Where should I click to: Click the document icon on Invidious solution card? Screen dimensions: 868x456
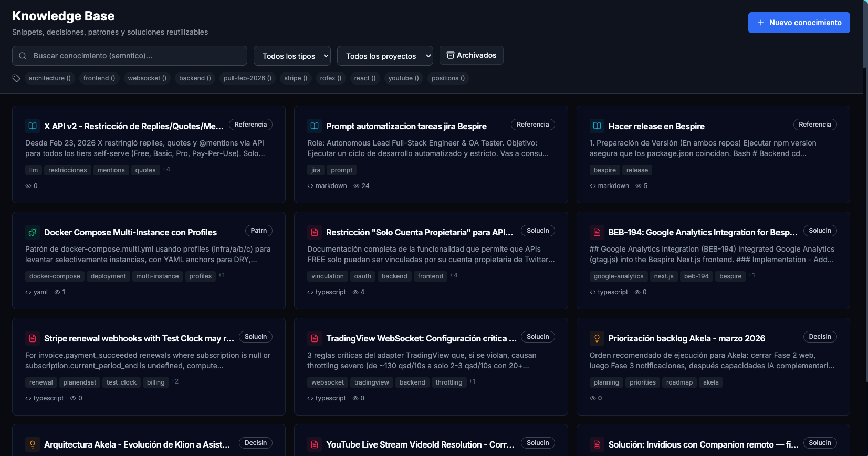coord(597,444)
